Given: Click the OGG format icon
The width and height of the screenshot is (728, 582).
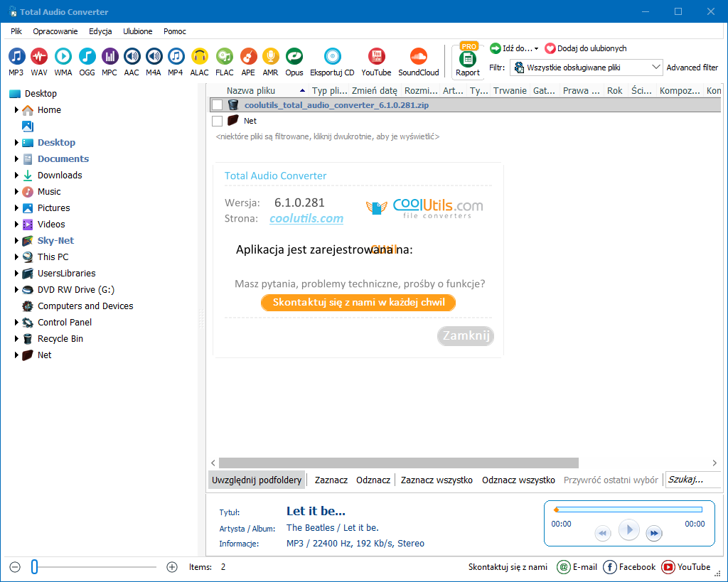Looking at the screenshot, I should tap(87, 57).
